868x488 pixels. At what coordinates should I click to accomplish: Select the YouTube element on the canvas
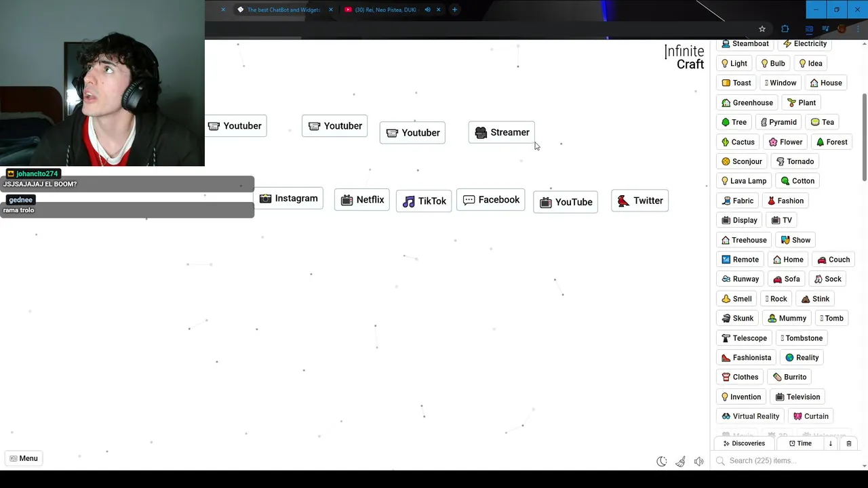pyautogui.click(x=566, y=202)
